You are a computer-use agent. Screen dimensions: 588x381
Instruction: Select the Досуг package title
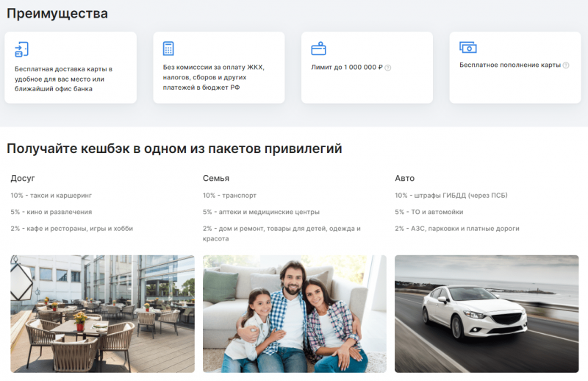point(23,178)
